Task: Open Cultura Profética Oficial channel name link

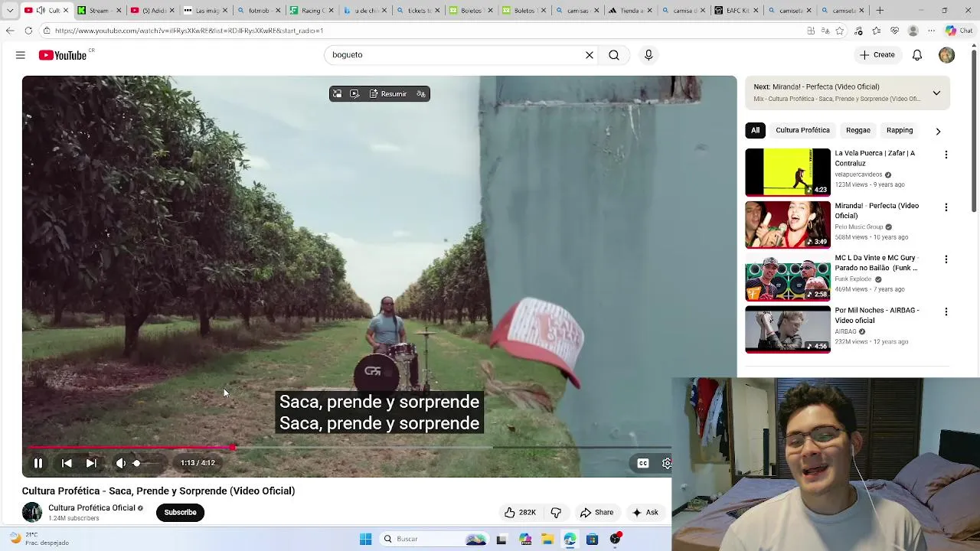Action: click(x=92, y=508)
